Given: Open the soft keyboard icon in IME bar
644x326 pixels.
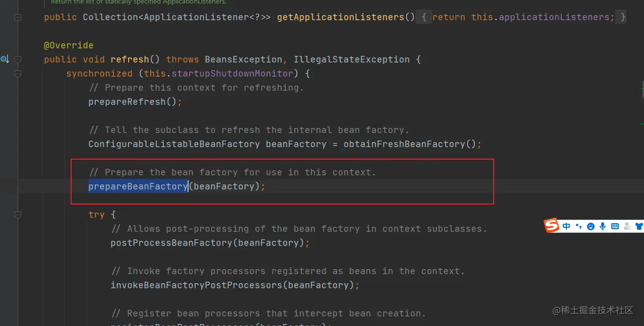Looking at the screenshot, I should tap(615, 226).
